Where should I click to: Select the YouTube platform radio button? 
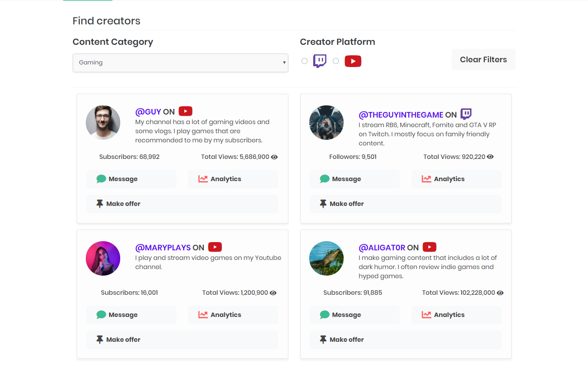(336, 61)
